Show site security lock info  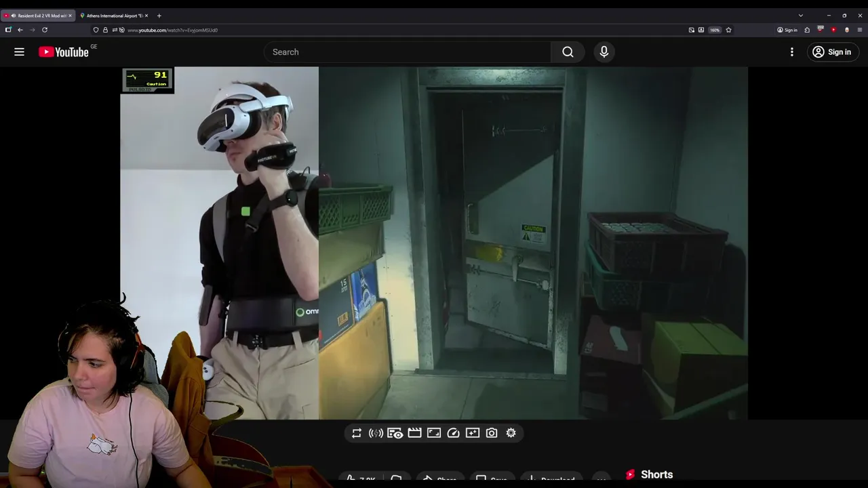click(105, 30)
